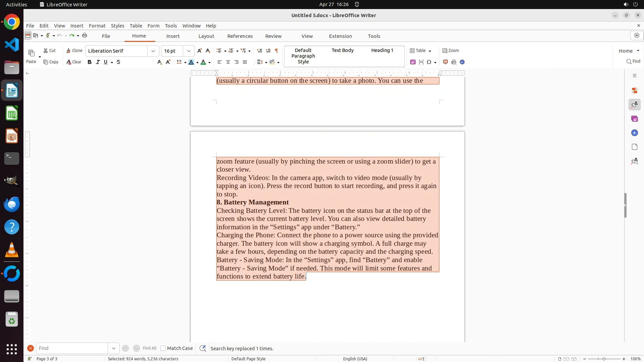Open the Table dropdown arrow
This screenshot has width=644, height=362.
[430, 51]
